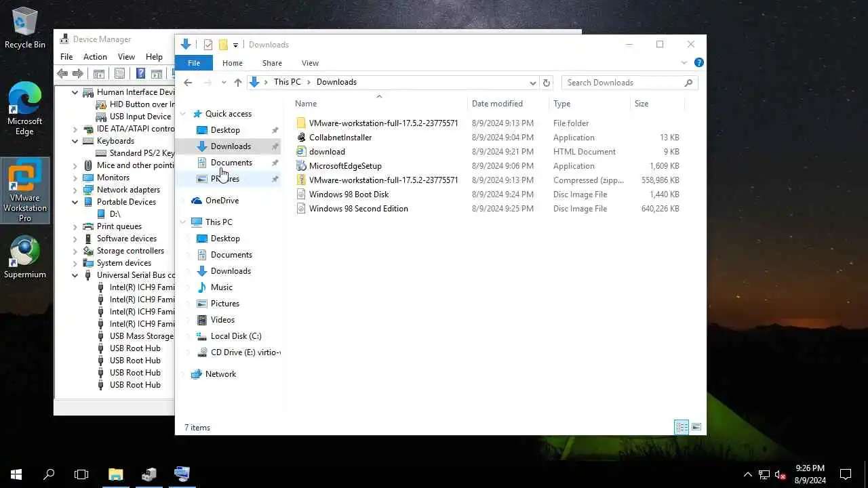Open Device Manager Help menu
The height and width of the screenshot is (488, 868).
(x=154, y=57)
